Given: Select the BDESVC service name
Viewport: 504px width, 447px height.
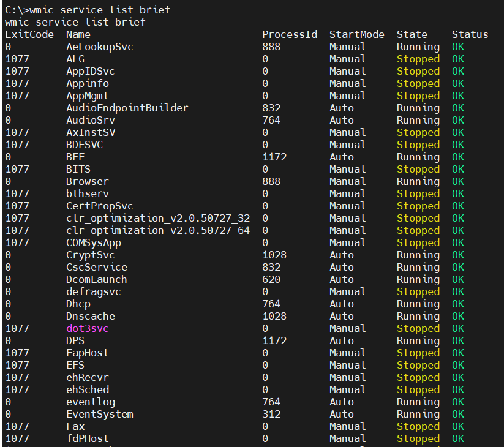Looking at the screenshot, I should [x=85, y=145].
